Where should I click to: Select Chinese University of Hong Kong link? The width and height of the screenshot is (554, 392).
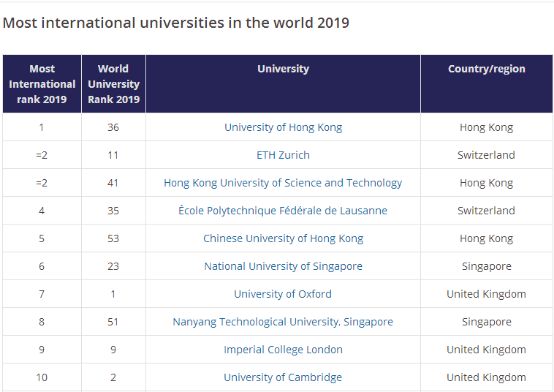283,239
